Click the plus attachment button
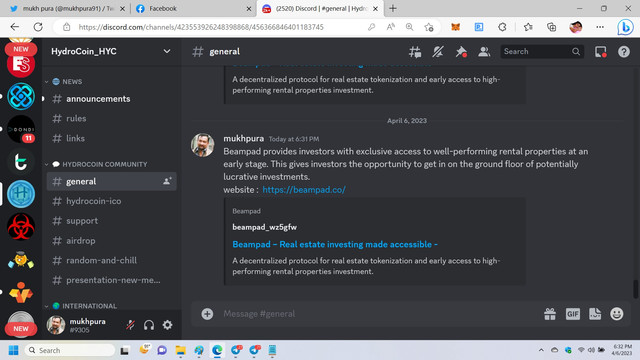This screenshot has height=360, width=640. tap(207, 313)
